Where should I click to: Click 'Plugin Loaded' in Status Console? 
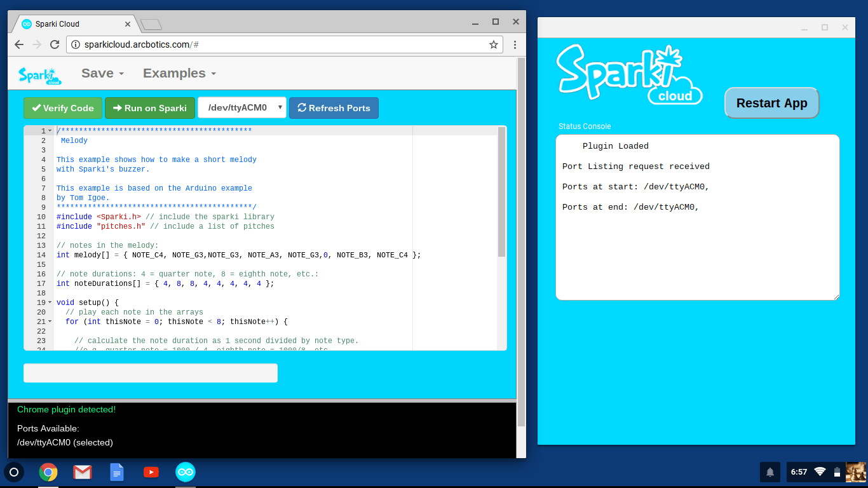pyautogui.click(x=616, y=146)
